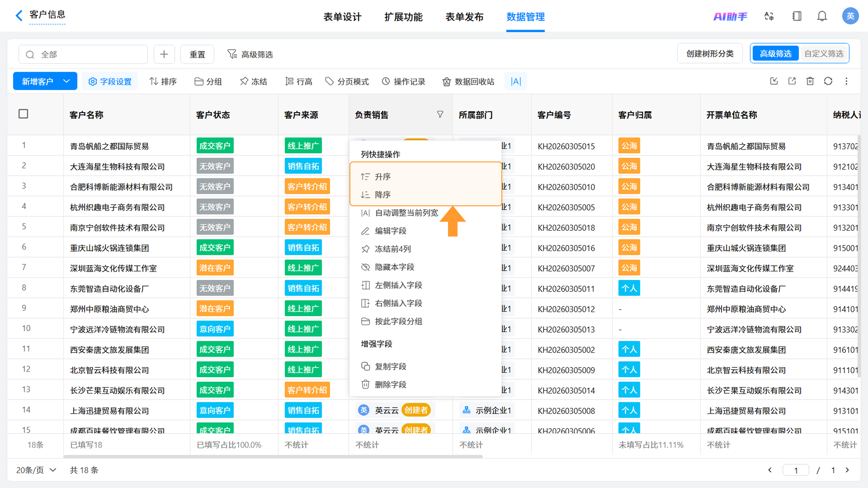This screenshot has height=488, width=868.
Task: Choose 隐藏本字段 in column menu
Action: pos(426,267)
